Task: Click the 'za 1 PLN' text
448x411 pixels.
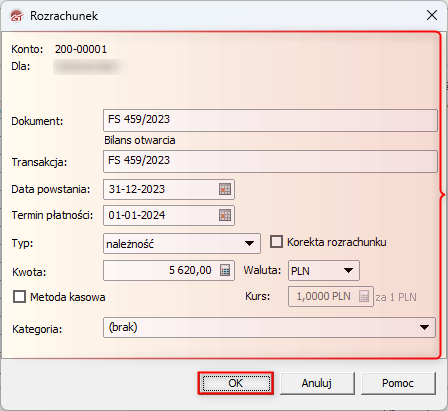Action: pyautogui.click(x=396, y=297)
